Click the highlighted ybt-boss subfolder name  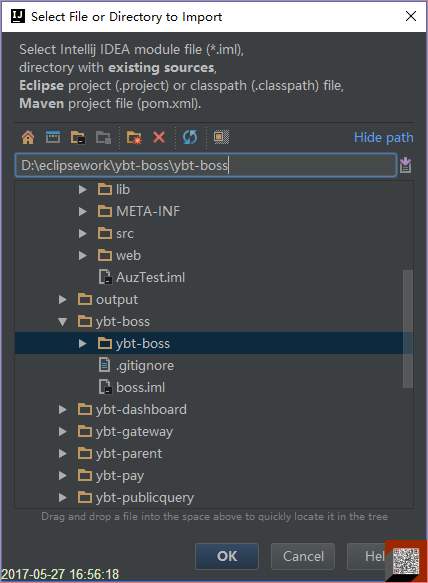(143, 343)
